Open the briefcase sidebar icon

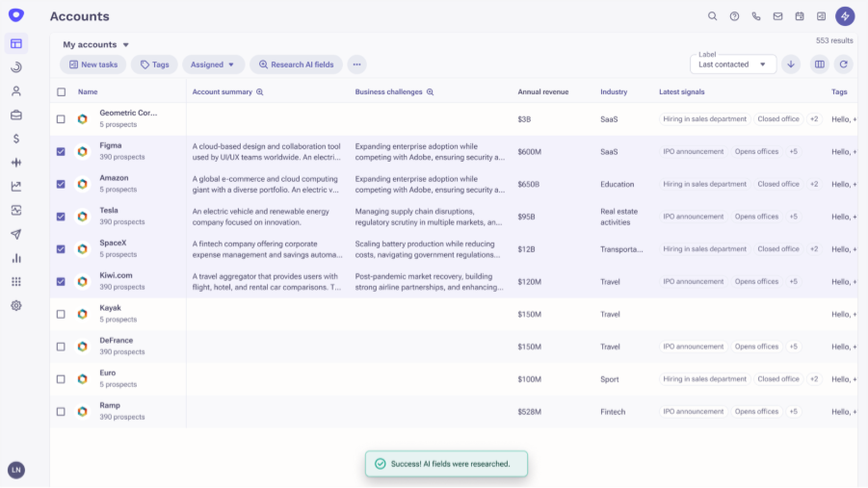click(16, 115)
